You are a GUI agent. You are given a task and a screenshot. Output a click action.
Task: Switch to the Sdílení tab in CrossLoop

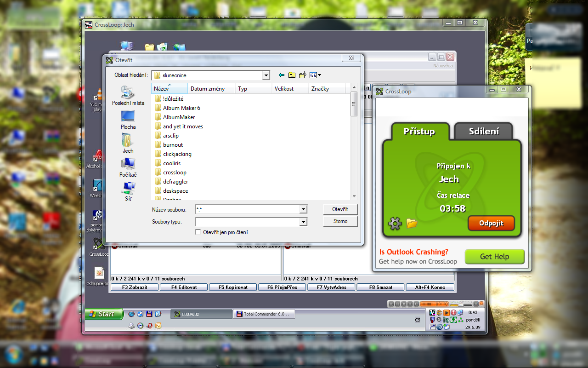tap(484, 132)
